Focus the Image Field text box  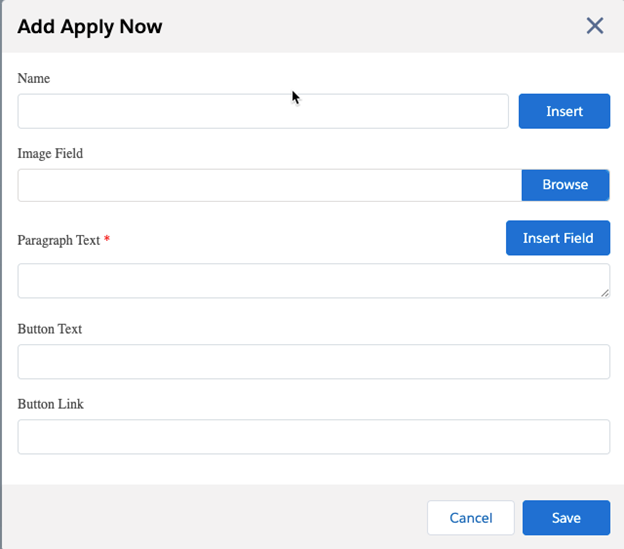click(x=269, y=185)
